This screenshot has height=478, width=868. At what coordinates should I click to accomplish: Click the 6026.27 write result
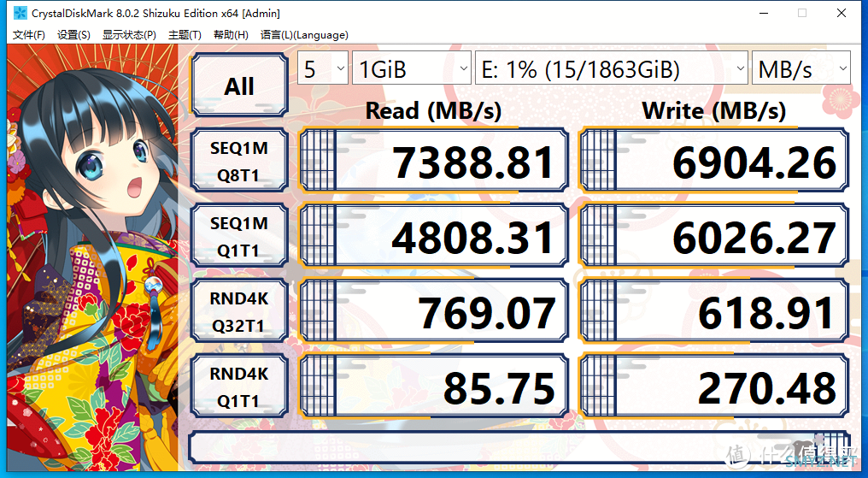pos(714,236)
